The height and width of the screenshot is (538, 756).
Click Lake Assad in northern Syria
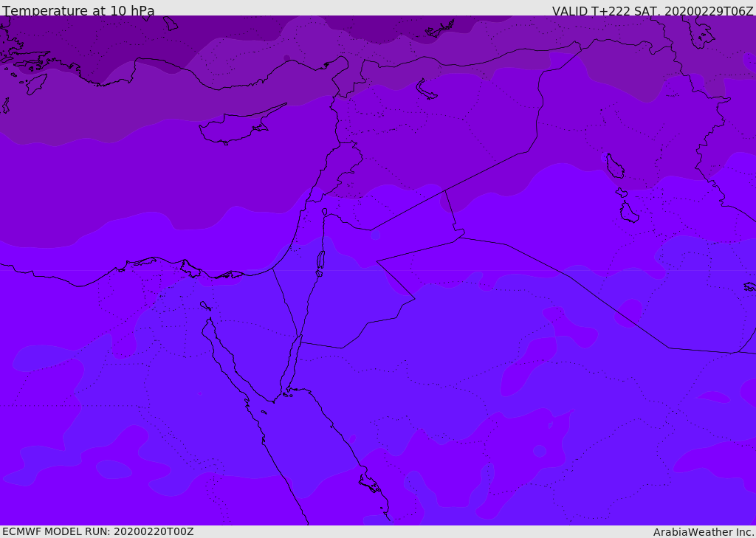426,90
